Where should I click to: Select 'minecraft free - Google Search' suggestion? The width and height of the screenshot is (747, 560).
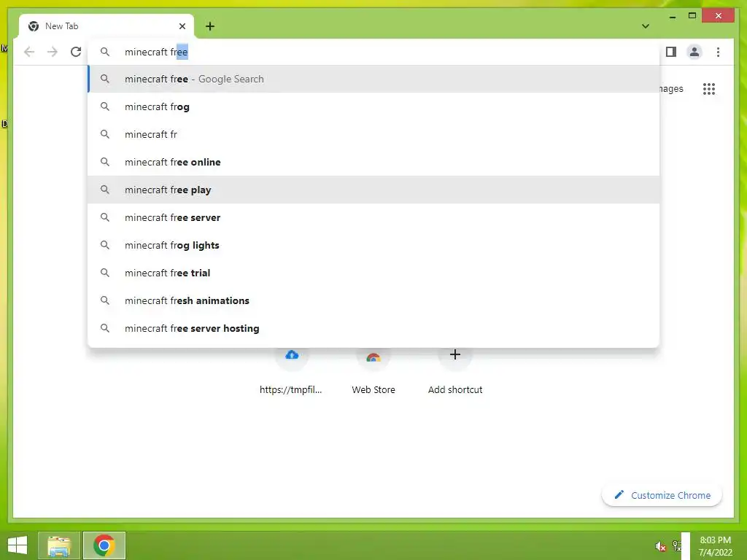click(374, 79)
